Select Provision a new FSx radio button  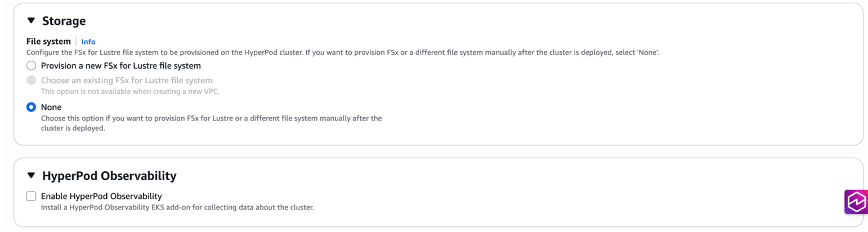pyautogui.click(x=32, y=66)
